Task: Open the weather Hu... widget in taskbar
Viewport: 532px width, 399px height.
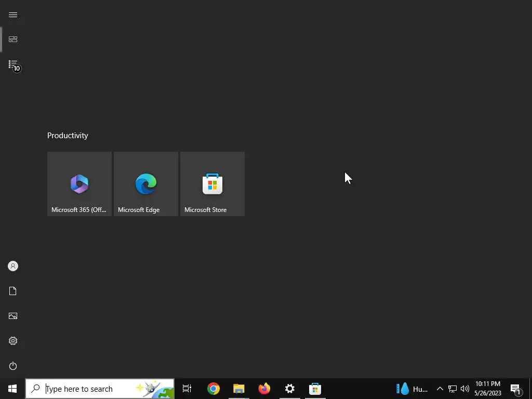Action: (412, 389)
